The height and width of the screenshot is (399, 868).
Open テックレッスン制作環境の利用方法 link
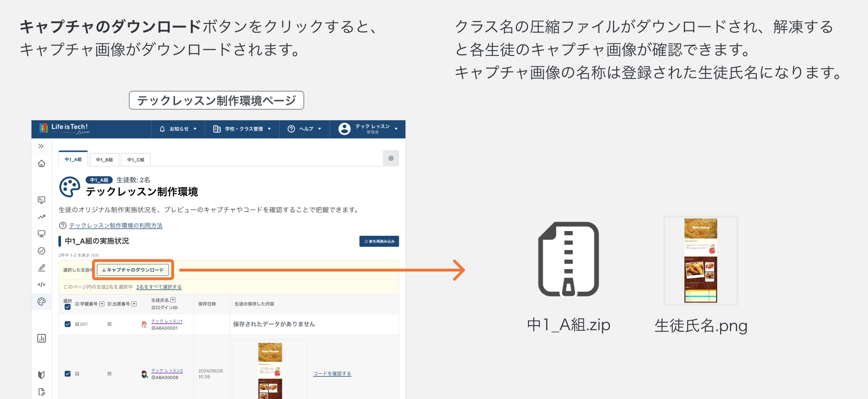click(x=116, y=226)
